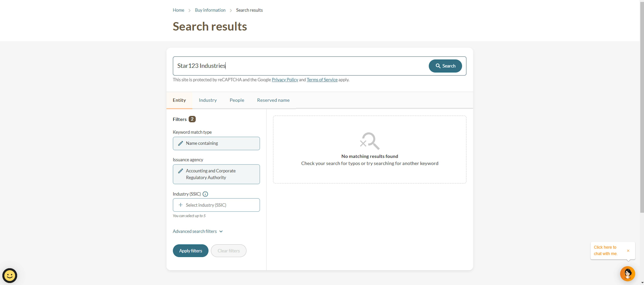Switch to the People tab
This screenshot has height=285, width=644.
point(237,100)
